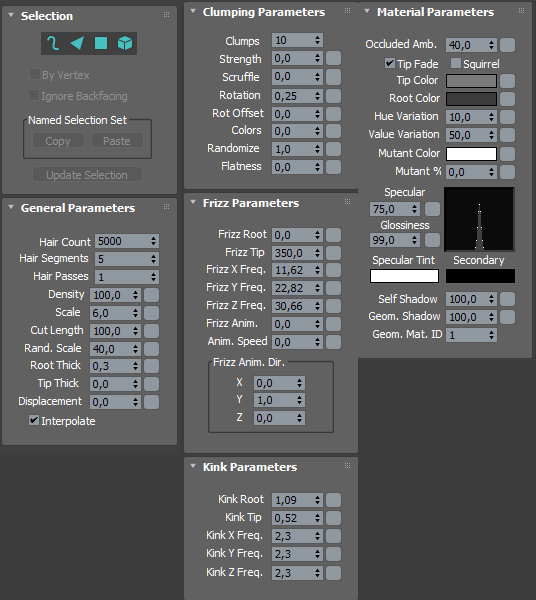
Task: Click the Kink Z Freq. spinner arrows
Action: [x=318, y=573]
